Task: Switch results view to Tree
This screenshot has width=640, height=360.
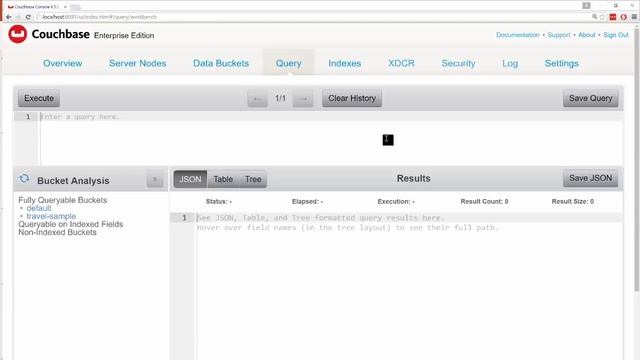Action: (253, 179)
